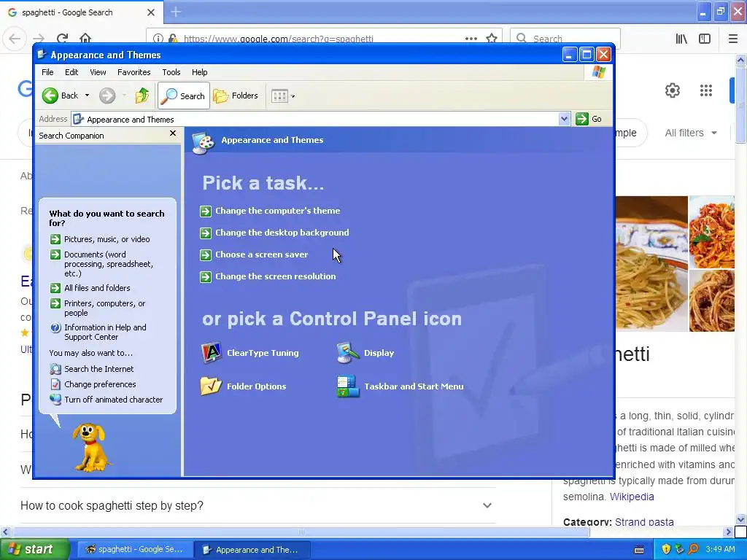
Task: Open the Edit menu
Action: tap(71, 72)
